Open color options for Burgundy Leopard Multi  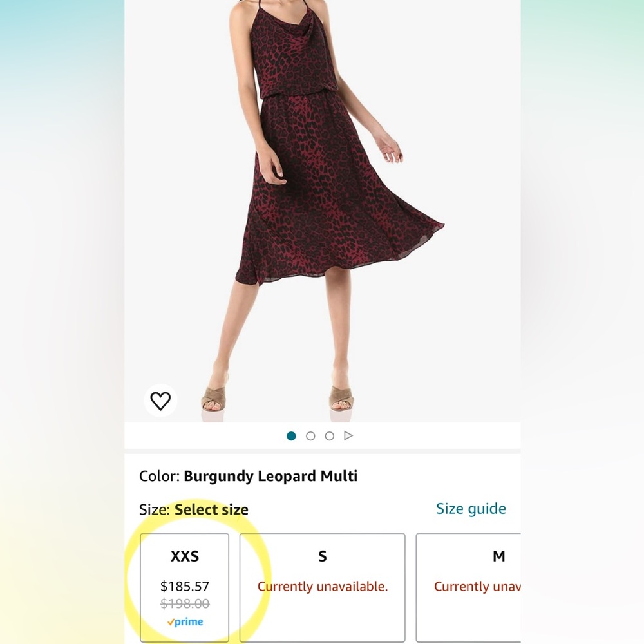coord(270,477)
